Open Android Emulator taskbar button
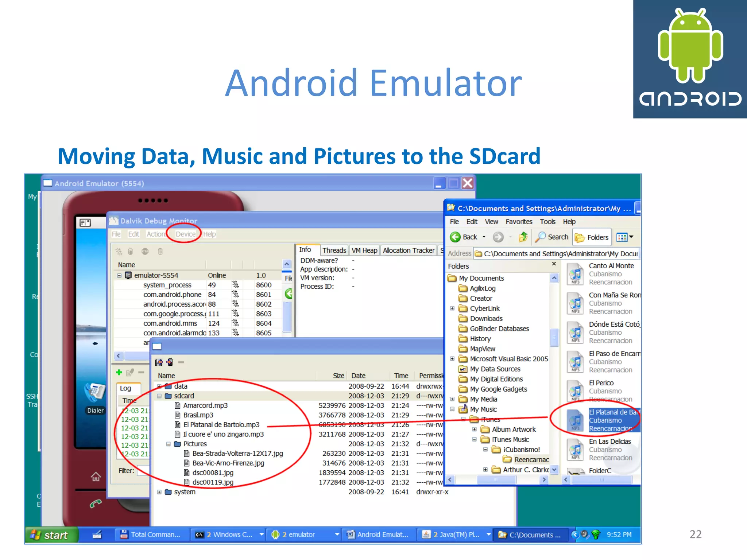747x560 pixels. 379,535
